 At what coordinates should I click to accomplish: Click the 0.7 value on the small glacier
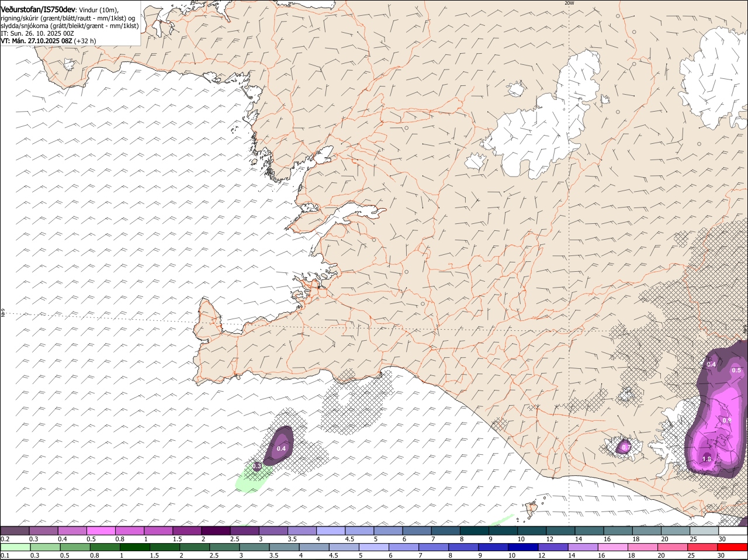click(x=626, y=448)
